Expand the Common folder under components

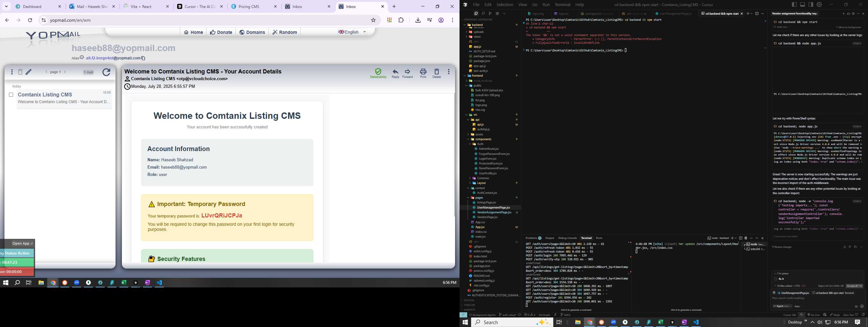pyautogui.click(x=470, y=178)
